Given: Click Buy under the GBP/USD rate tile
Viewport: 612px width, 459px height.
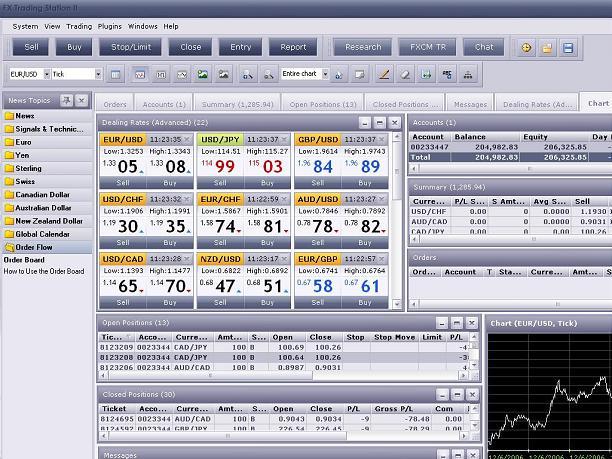Looking at the screenshot, I should pyautogui.click(x=365, y=183).
